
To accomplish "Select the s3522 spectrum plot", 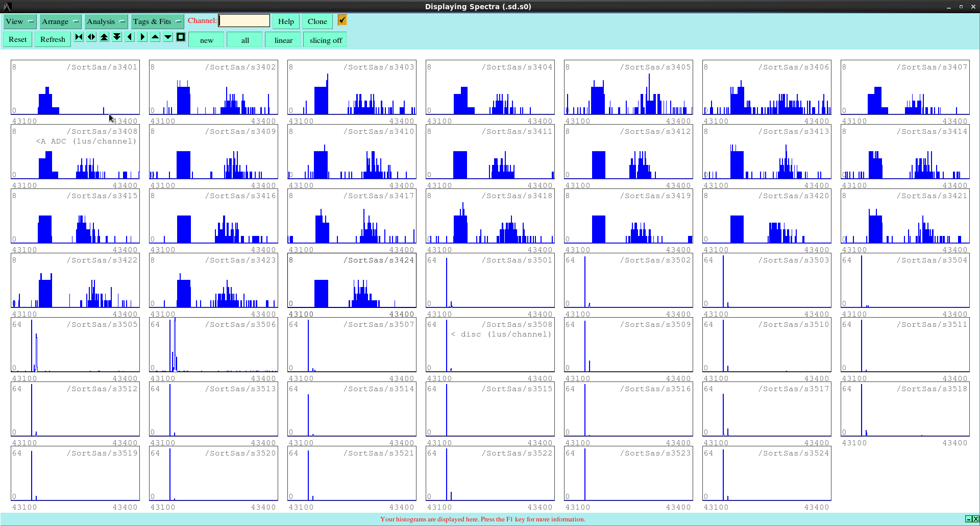I will [x=490, y=473].
